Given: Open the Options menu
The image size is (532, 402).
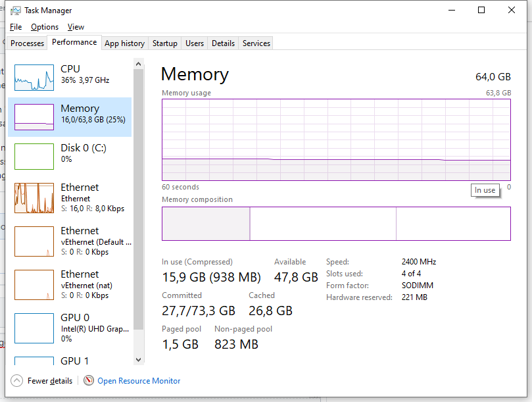Looking at the screenshot, I should click(44, 27).
